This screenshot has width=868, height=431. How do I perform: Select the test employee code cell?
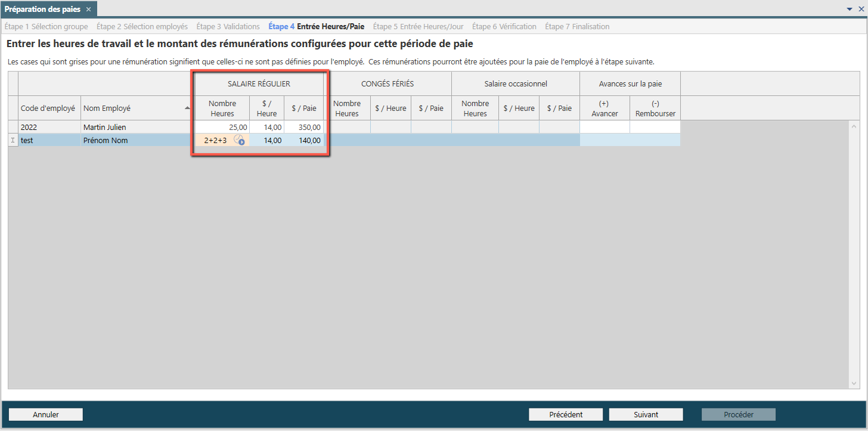point(49,141)
